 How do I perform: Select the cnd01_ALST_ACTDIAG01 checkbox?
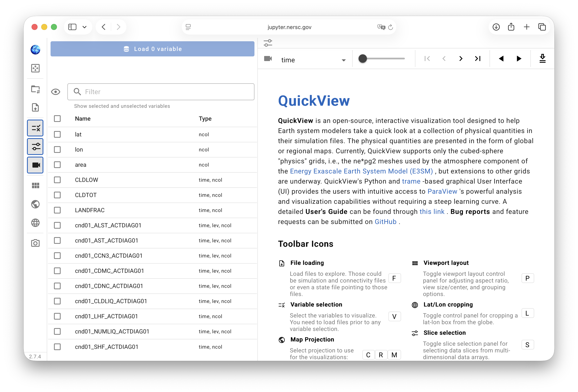(x=57, y=225)
